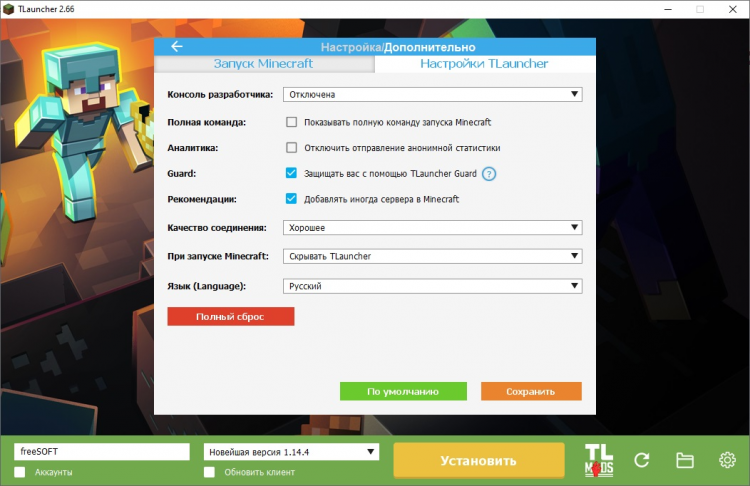
Task: Open the settings gear icon
Action: click(728, 460)
